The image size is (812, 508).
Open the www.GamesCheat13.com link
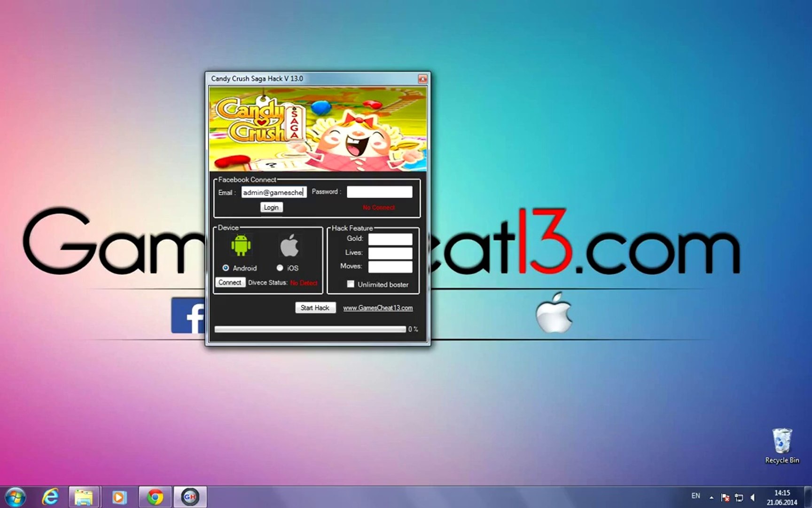(x=378, y=308)
